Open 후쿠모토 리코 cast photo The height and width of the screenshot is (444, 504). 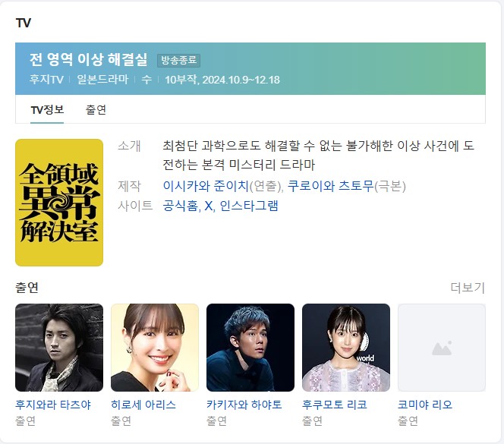(x=346, y=348)
